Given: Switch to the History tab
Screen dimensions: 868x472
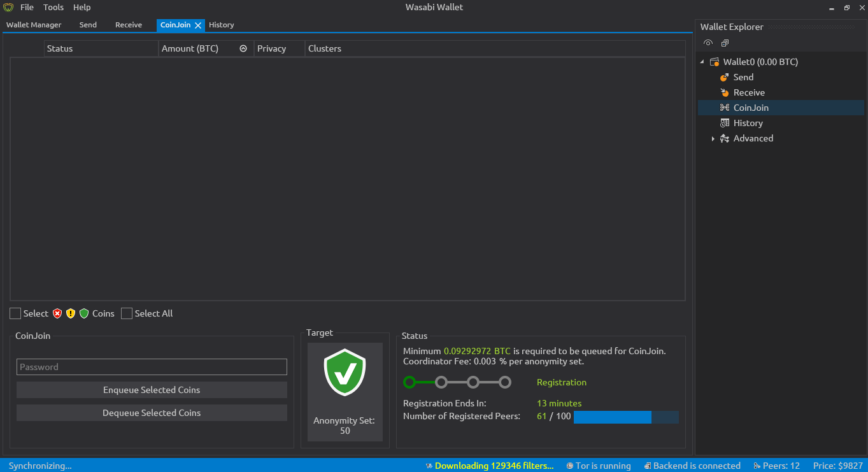Looking at the screenshot, I should (x=222, y=25).
